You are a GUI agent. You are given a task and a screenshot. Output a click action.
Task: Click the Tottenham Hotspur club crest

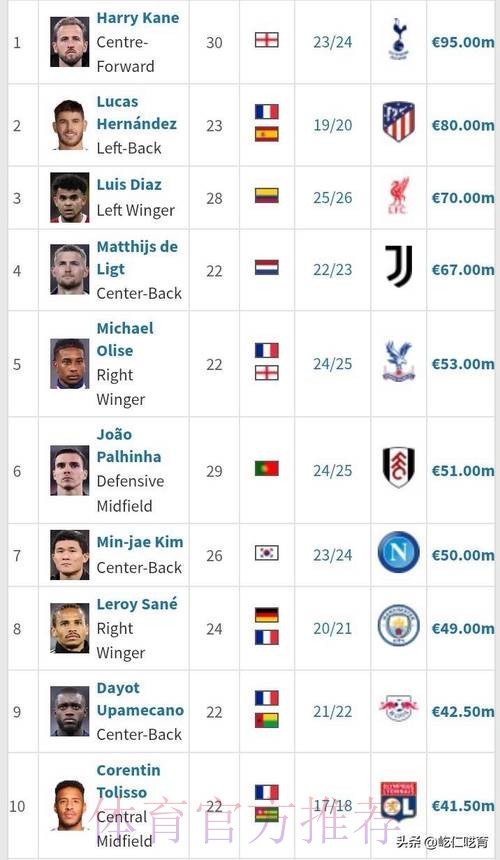pos(399,39)
